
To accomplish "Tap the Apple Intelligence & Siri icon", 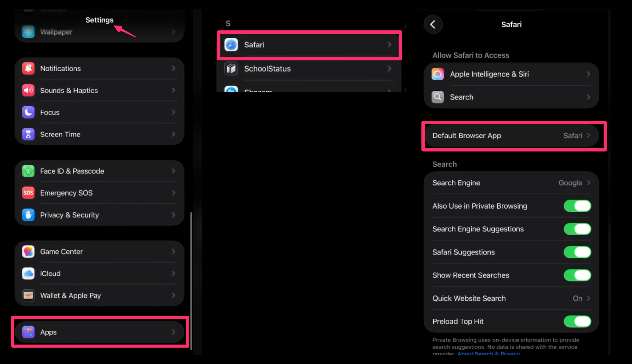I will tap(438, 74).
